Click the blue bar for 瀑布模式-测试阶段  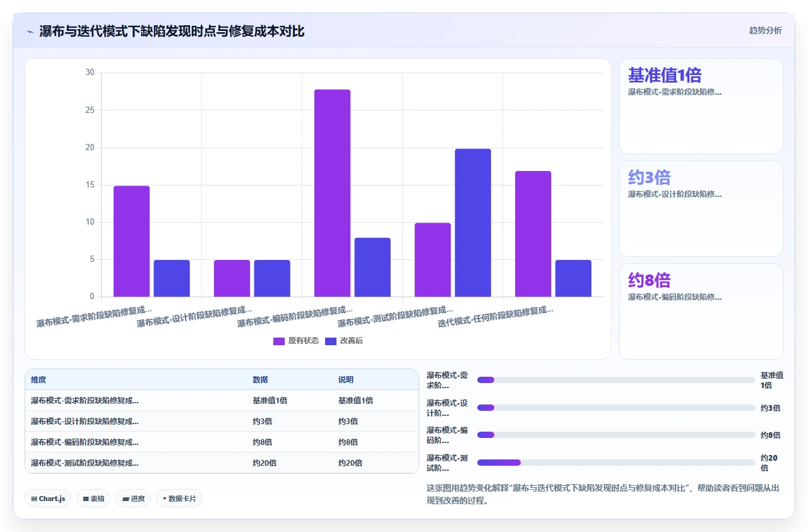pyautogui.click(x=473, y=223)
